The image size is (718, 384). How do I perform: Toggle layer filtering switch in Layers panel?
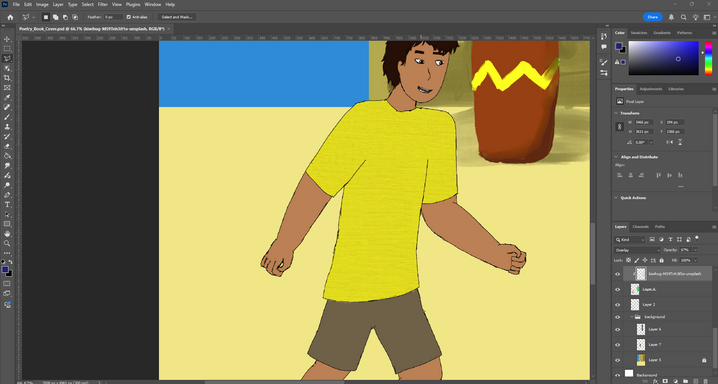[x=696, y=238]
